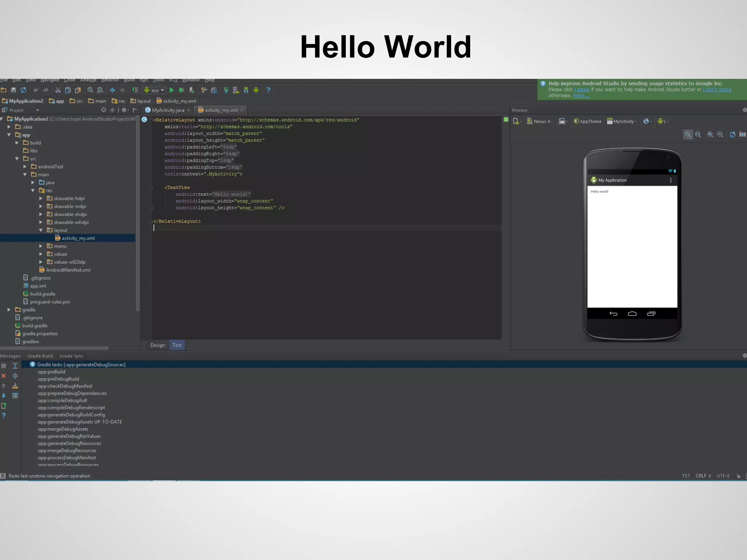Click the project tree horizontal scrollbar
Viewport: 747px width, 560px height.
coord(54,349)
